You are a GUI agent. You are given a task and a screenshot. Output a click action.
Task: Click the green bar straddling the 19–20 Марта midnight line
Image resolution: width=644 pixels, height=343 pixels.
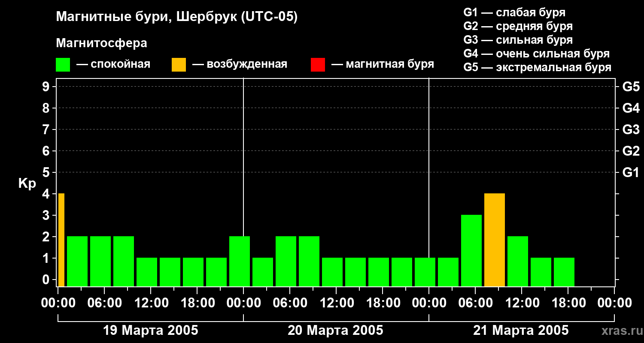point(240,261)
